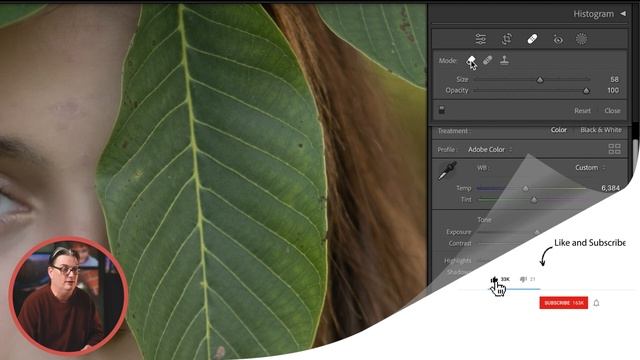Click the Exposure label
This screenshot has width=640, height=360.
coord(459,232)
